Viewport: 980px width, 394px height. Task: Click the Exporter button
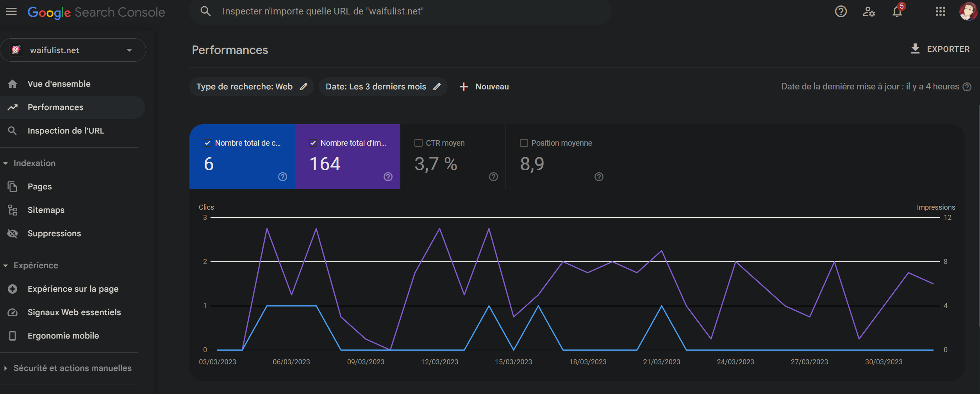point(940,49)
